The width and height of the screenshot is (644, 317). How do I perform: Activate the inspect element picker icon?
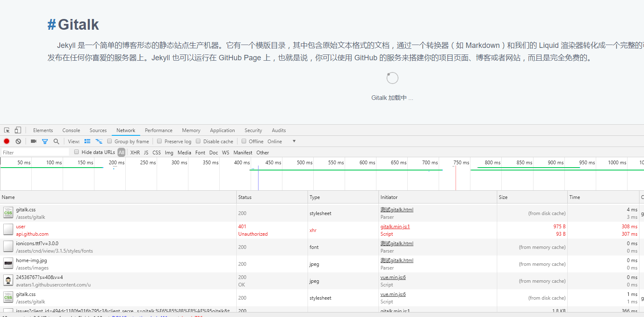pos(7,130)
